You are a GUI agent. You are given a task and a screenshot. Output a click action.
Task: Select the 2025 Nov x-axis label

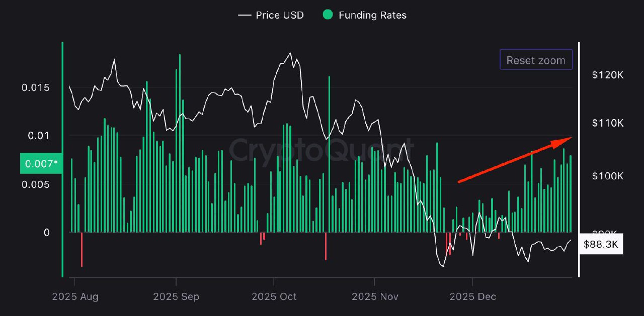[x=375, y=296]
